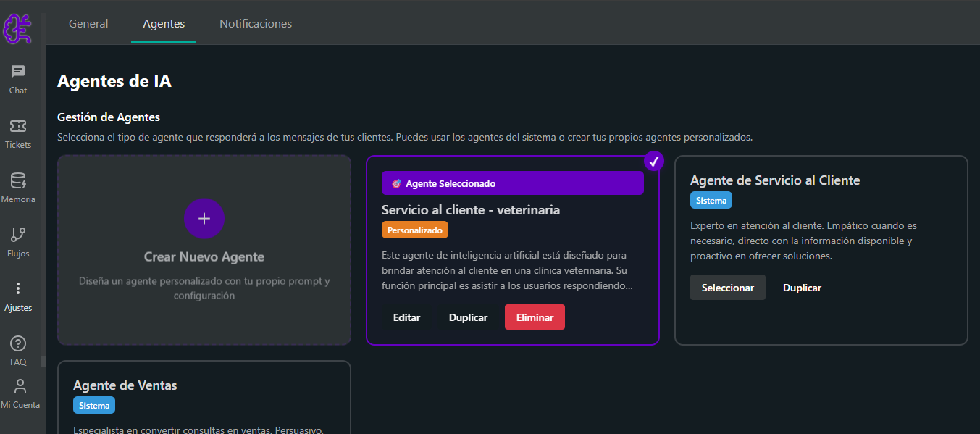The width and height of the screenshot is (980, 434).
Task: Click Duplicar on Agente de Servicio al Cliente
Action: 802,288
